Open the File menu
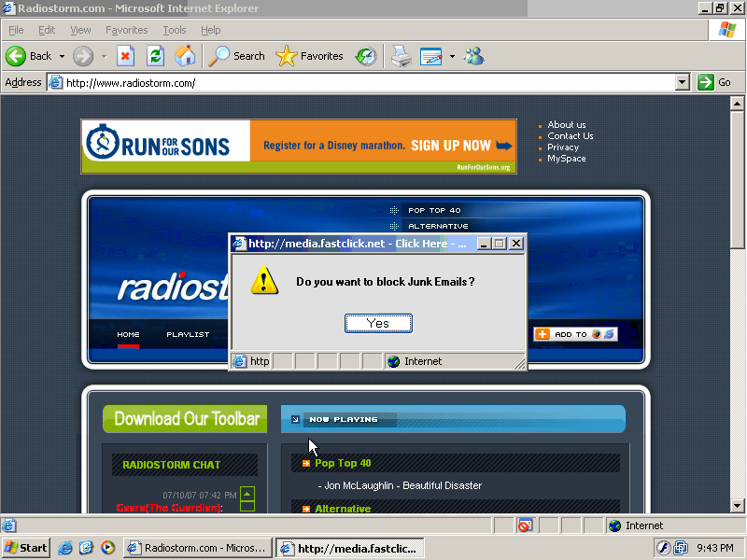This screenshot has height=560, width=747. coord(16,30)
